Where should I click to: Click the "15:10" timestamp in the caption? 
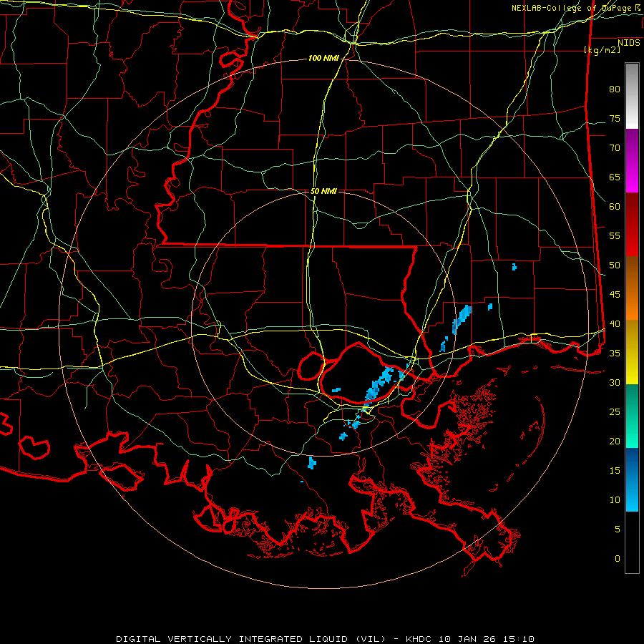click(x=517, y=639)
